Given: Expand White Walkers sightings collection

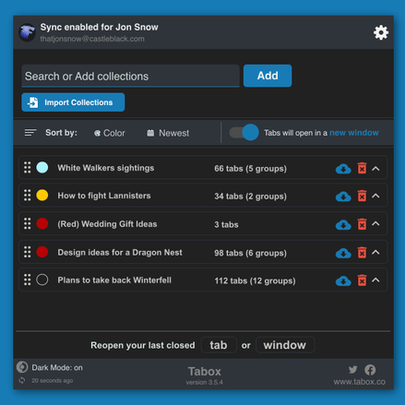Looking at the screenshot, I should coord(376,169).
